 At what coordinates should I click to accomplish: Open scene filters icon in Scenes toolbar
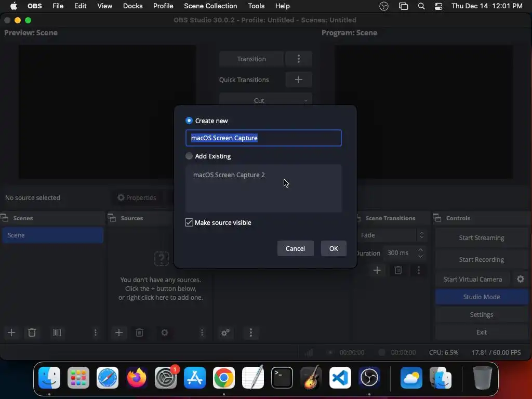point(57,332)
